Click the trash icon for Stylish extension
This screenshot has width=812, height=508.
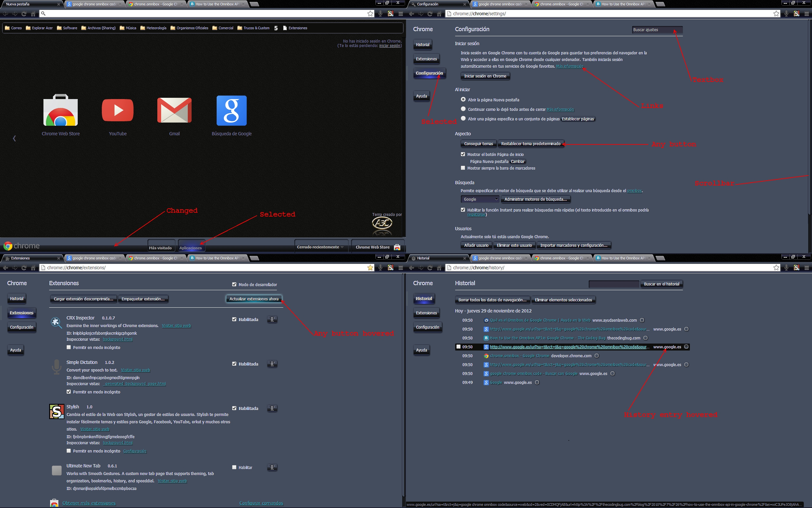pos(272,408)
